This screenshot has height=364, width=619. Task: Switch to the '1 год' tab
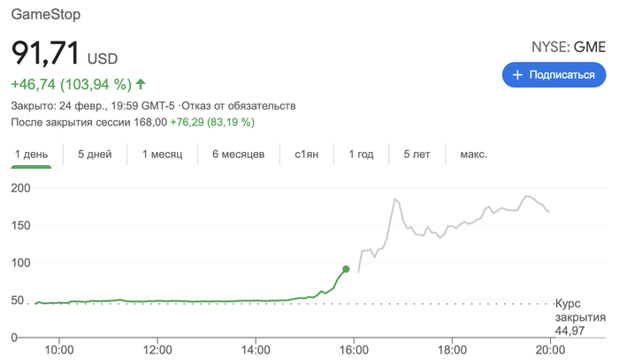click(361, 155)
